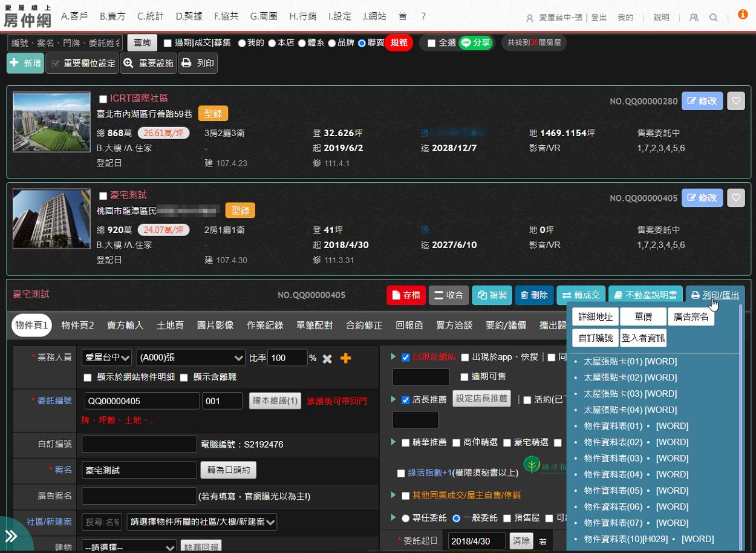This screenshot has width=756, height=553.
Task: Click the orange info icon at top right
Action: 743,14
